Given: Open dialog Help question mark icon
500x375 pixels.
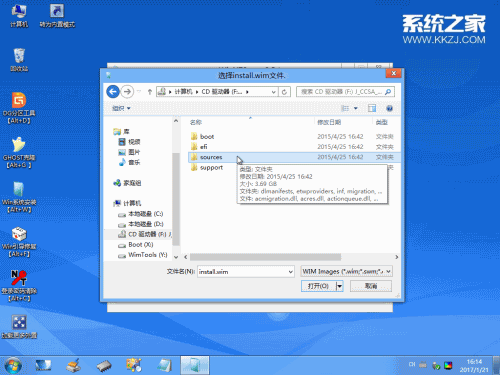Looking at the screenshot, I should point(389,108).
